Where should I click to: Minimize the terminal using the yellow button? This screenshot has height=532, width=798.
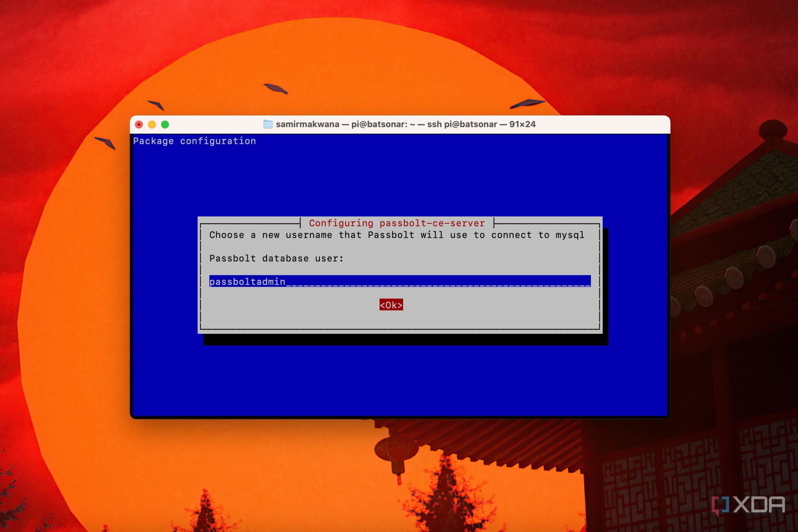point(152,125)
